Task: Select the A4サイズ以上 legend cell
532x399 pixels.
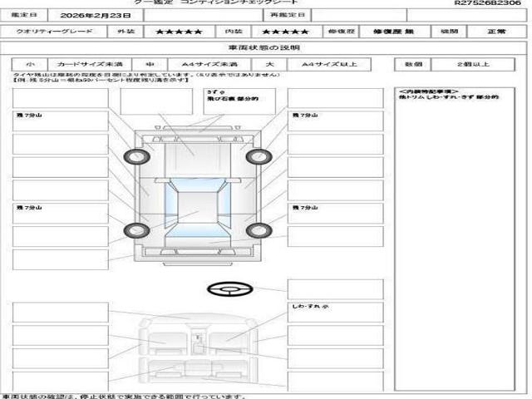Action: tap(329, 64)
